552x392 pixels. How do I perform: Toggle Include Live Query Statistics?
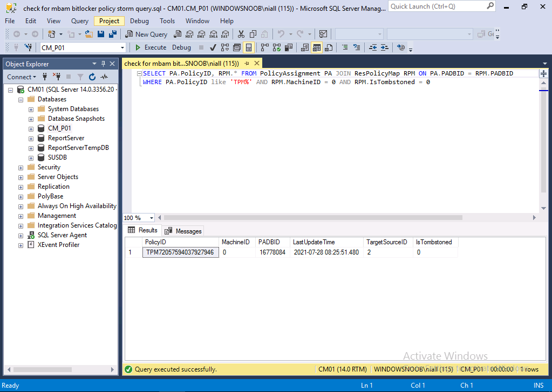click(277, 47)
